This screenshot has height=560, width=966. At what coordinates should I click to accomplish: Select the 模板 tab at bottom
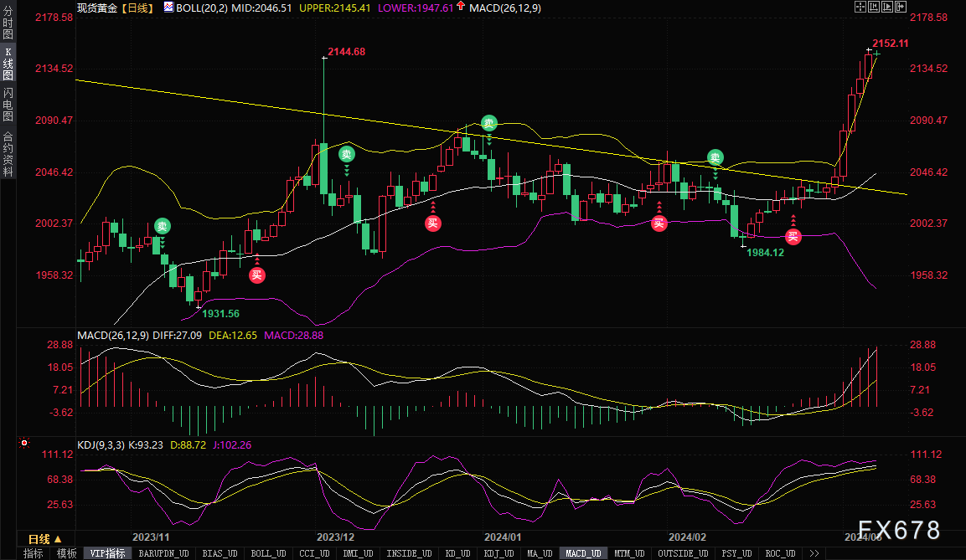[66, 553]
